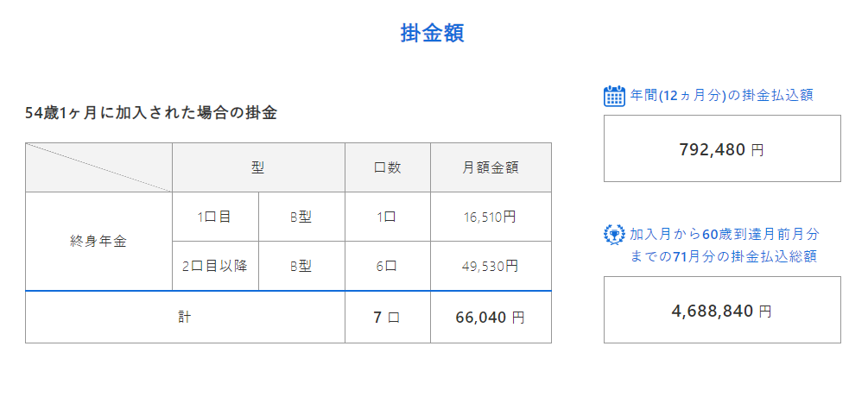Select the 6口 units cell

[x=388, y=266]
